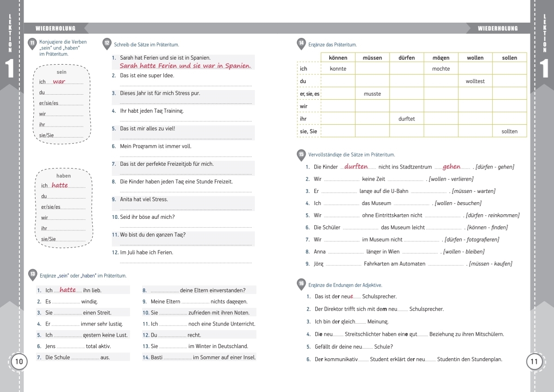Click the sentence 'Anita hat viel Stress.'
The height and width of the screenshot is (392, 554).
coord(144,199)
